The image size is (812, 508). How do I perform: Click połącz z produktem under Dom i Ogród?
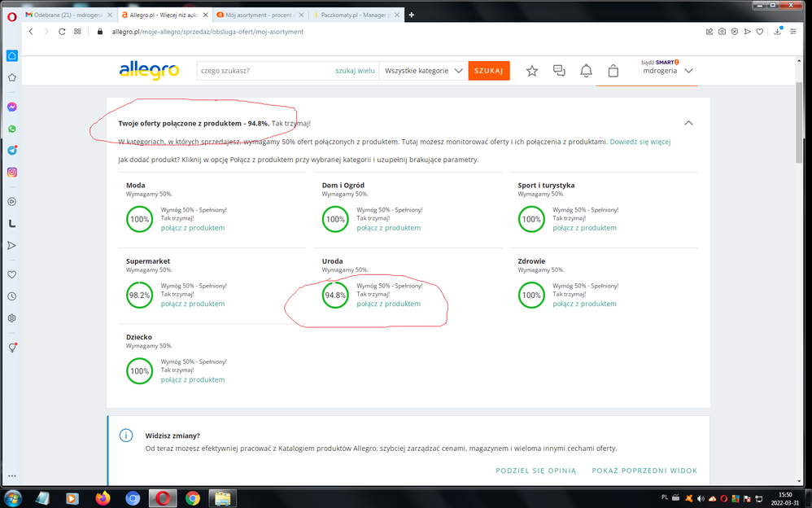pos(388,228)
